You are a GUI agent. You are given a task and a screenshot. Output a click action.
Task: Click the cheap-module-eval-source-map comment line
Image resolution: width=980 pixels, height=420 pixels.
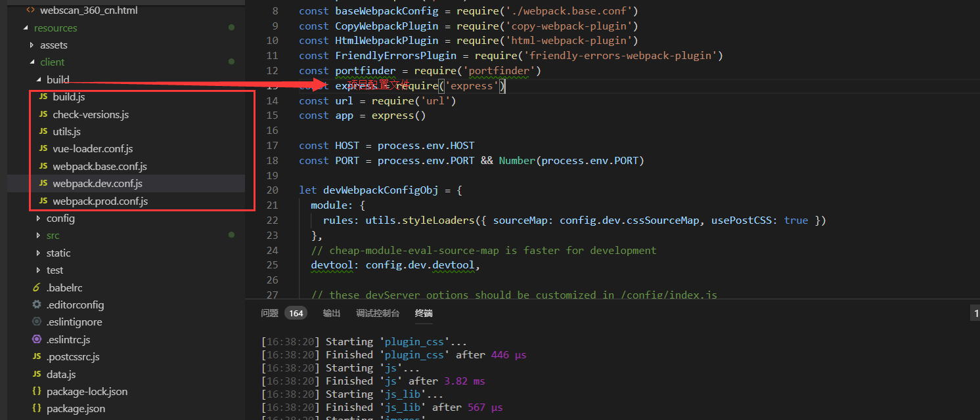coord(484,251)
